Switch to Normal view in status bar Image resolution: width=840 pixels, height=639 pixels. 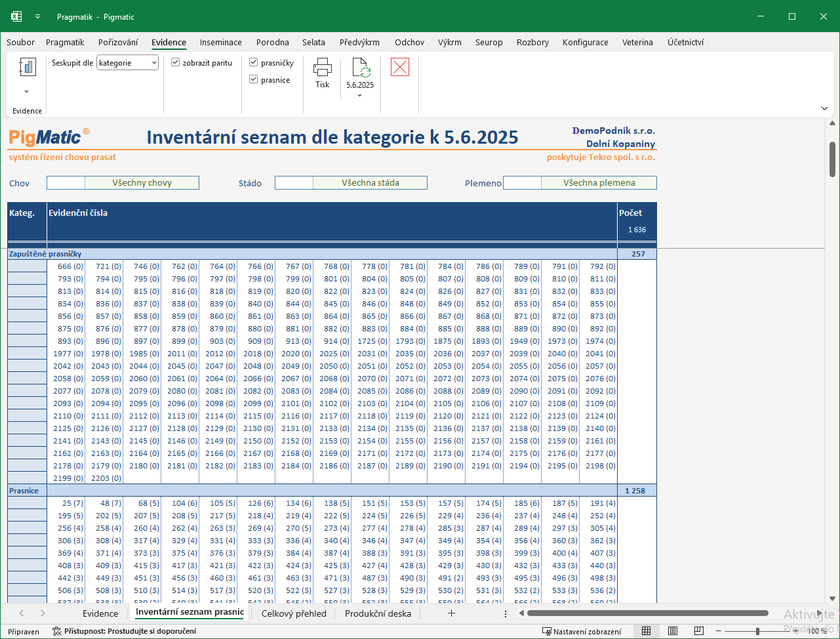(646, 631)
